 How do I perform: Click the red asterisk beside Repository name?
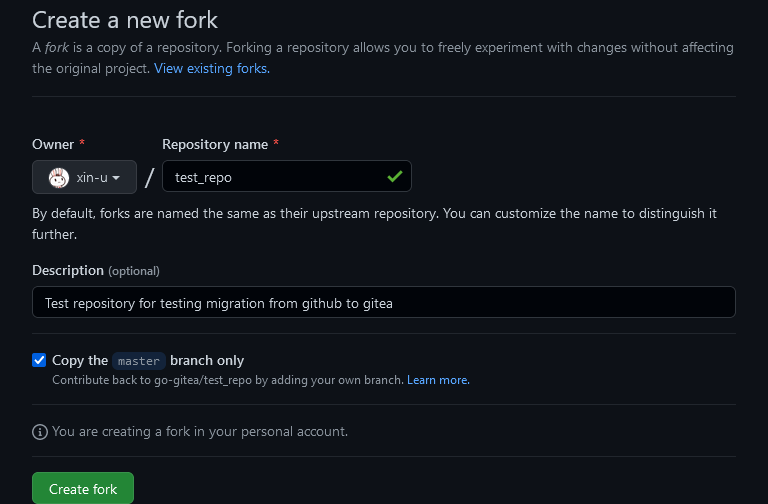(276, 143)
